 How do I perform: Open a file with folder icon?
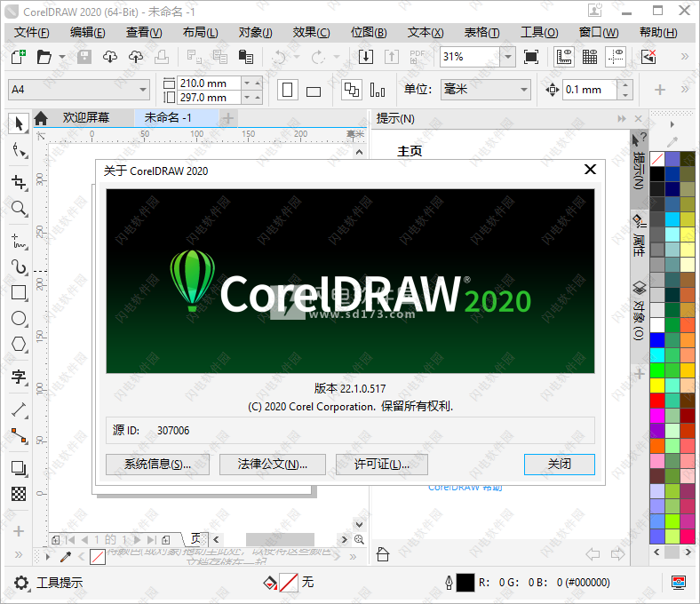pos(44,57)
